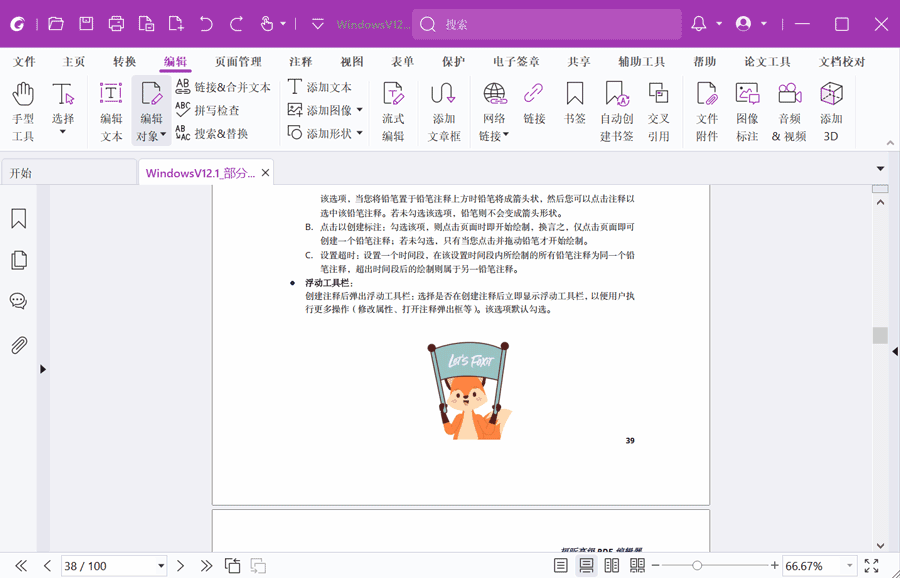Close the WindowsV12.1 document tab
The height and width of the screenshot is (578, 900).
pos(265,173)
